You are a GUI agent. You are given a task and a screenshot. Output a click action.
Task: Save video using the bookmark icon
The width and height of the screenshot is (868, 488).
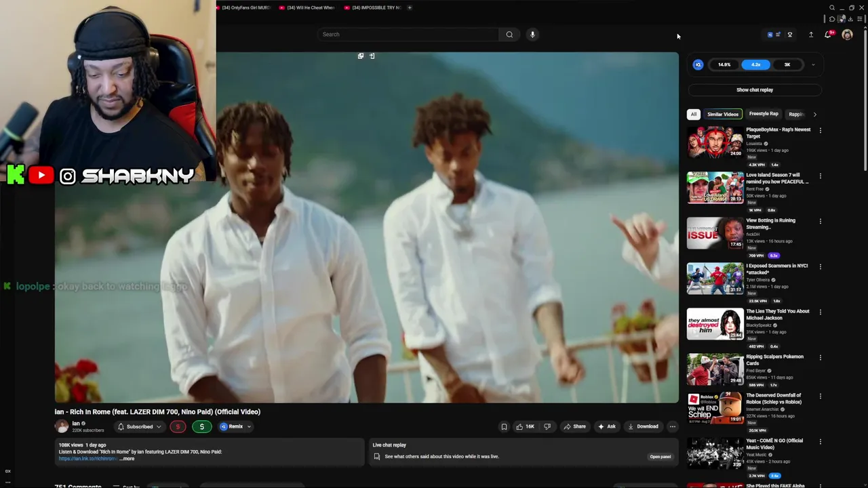tap(504, 426)
